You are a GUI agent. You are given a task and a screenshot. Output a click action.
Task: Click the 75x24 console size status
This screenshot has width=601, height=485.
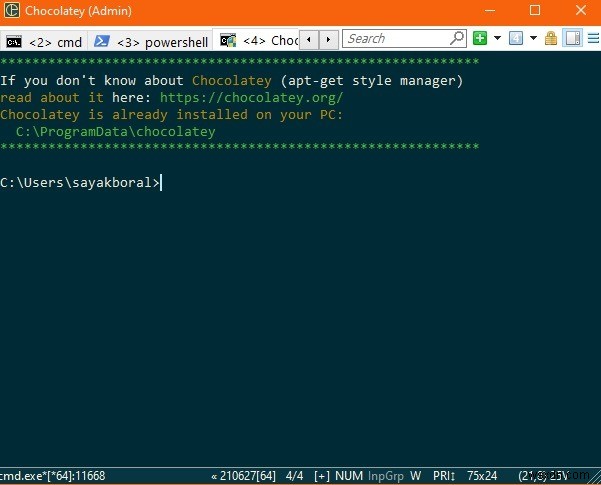pyautogui.click(x=482, y=476)
